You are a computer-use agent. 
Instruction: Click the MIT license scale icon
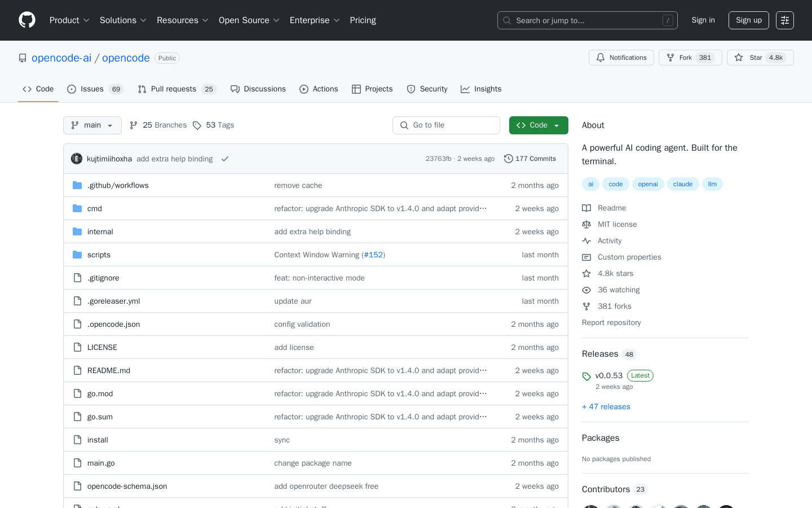586,224
